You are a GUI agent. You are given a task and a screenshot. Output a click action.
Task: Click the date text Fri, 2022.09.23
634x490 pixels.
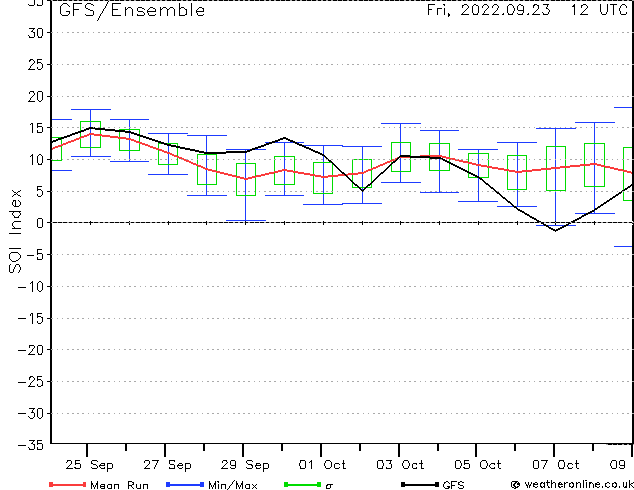[x=488, y=10]
